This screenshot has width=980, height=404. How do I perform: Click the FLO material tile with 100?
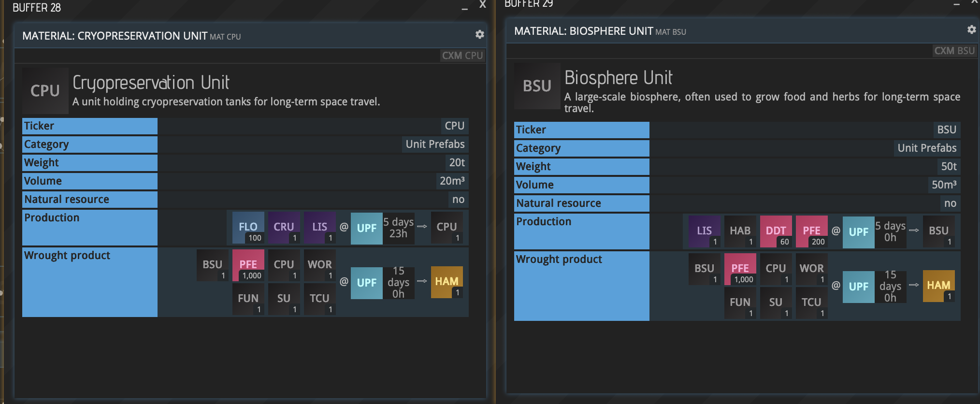tap(248, 228)
